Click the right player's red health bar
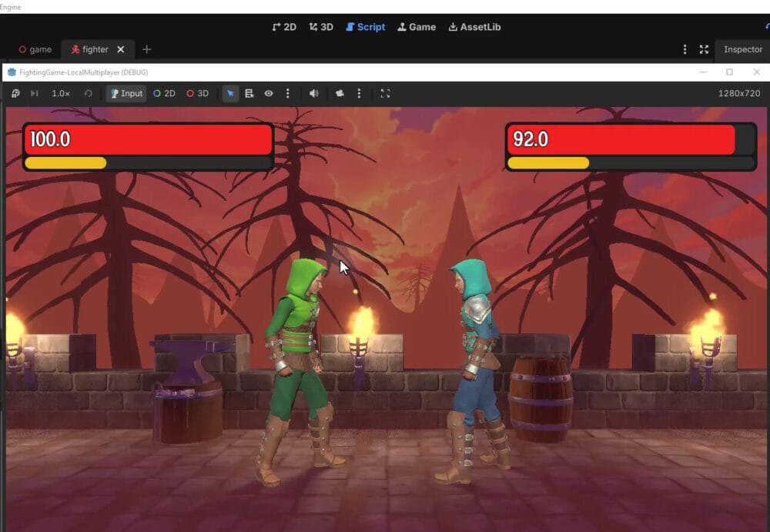This screenshot has height=532, width=770. click(621, 139)
